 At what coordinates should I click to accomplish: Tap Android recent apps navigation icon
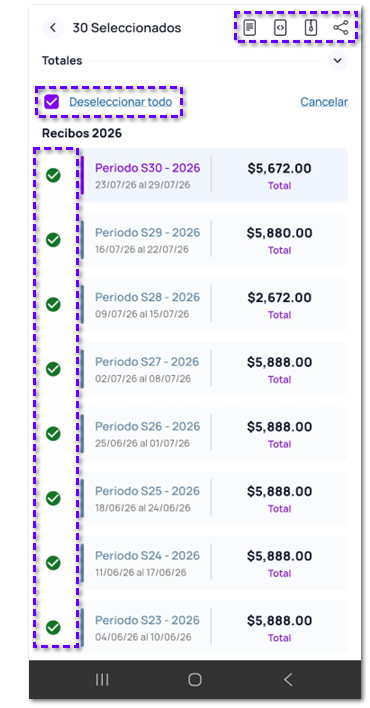[x=102, y=680]
